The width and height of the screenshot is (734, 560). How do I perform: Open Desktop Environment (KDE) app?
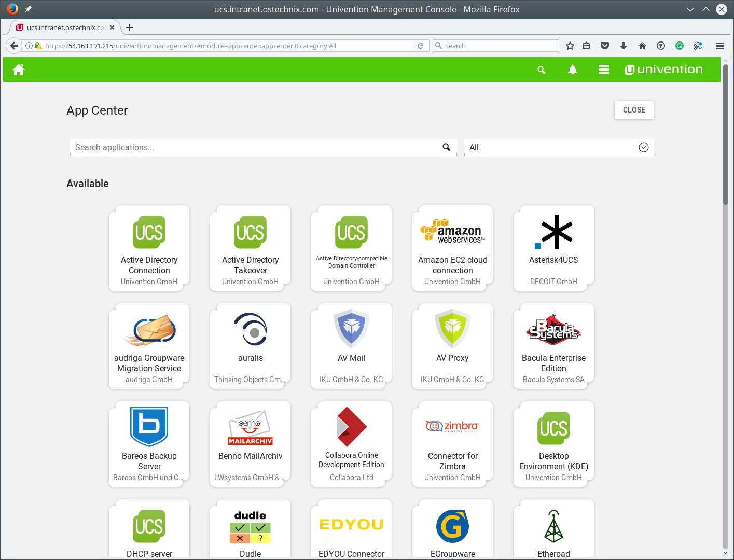coord(553,444)
